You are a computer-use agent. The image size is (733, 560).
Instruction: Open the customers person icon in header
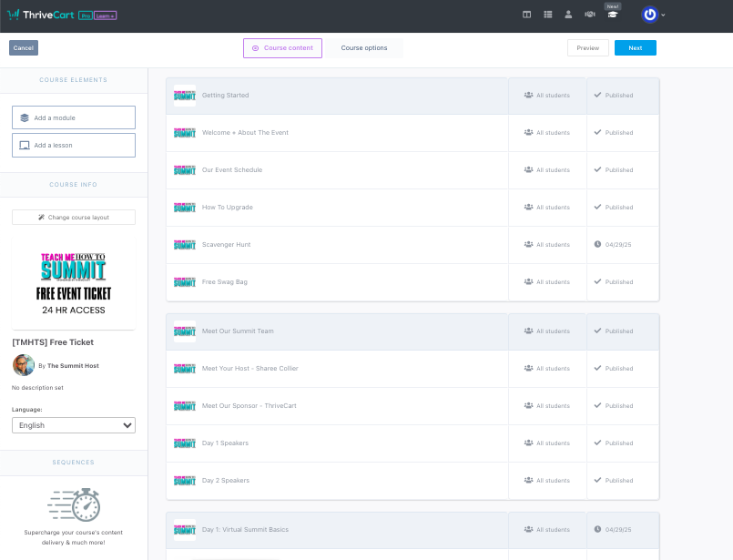point(568,15)
